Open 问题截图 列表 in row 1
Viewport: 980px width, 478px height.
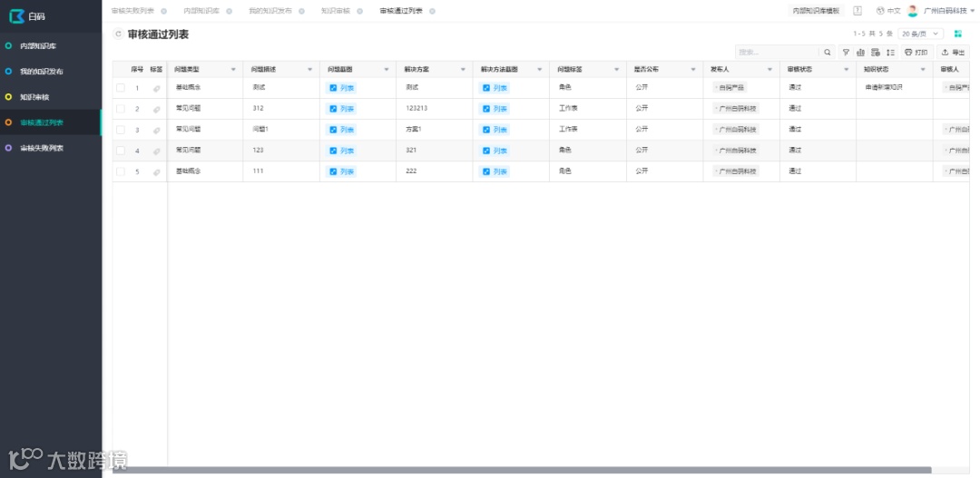point(341,88)
